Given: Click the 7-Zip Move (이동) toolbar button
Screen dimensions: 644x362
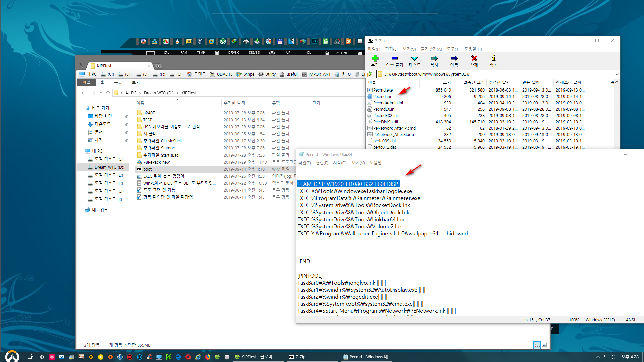Looking at the screenshot, I should tap(454, 61).
